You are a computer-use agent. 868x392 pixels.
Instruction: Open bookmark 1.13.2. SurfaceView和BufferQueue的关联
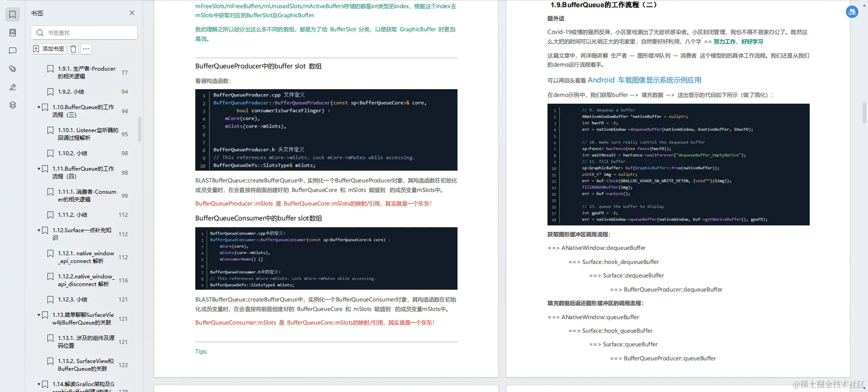point(86,365)
